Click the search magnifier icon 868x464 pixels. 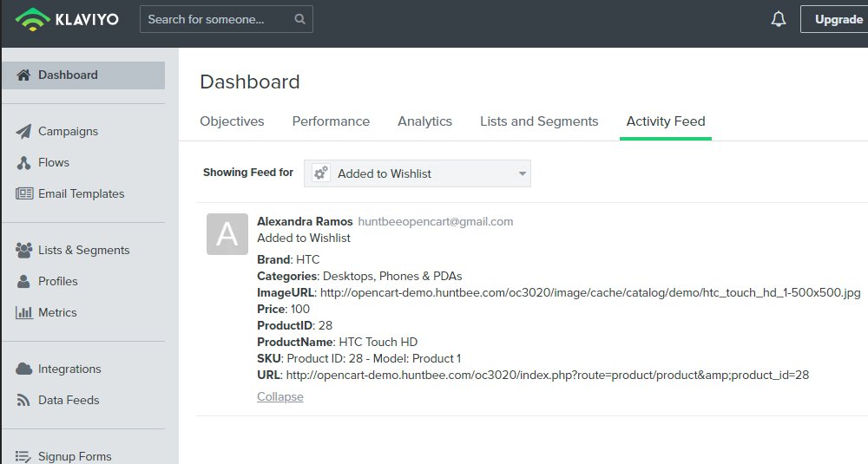pos(299,19)
